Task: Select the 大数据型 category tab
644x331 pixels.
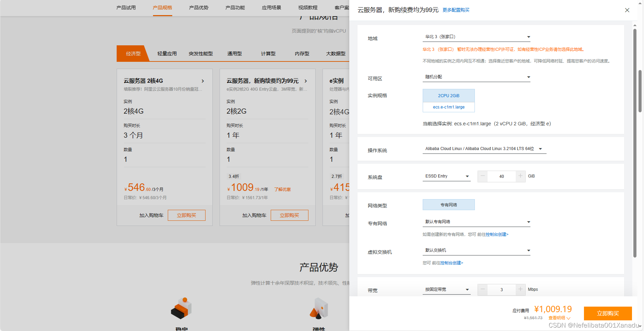Action: pos(336,54)
